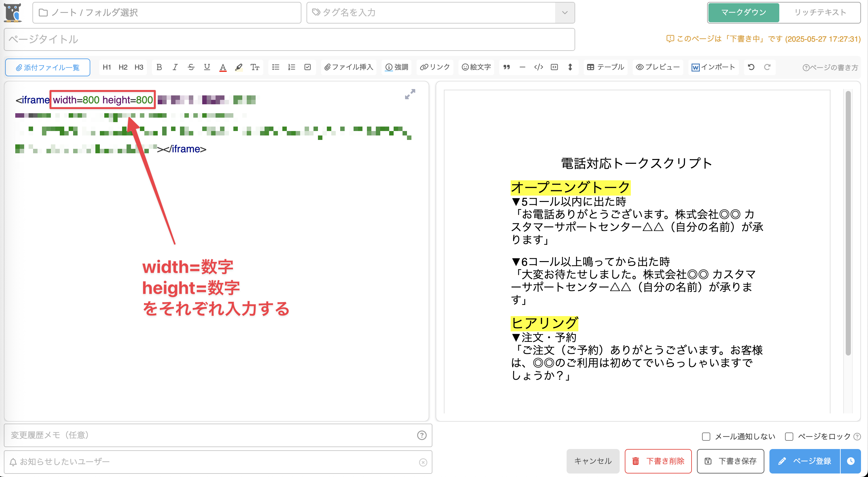Click the preview pane scrollbar
This screenshot has width=868, height=477.
pyautogui.click(x=848, y=223)
